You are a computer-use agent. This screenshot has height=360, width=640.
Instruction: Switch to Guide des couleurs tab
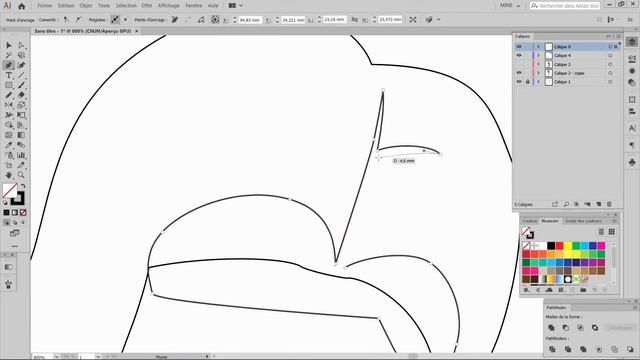583,221
